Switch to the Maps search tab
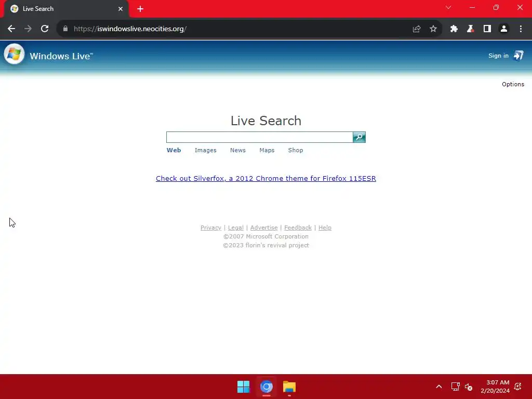The height and width of the screenshot is (399, 532). (267, 150)
